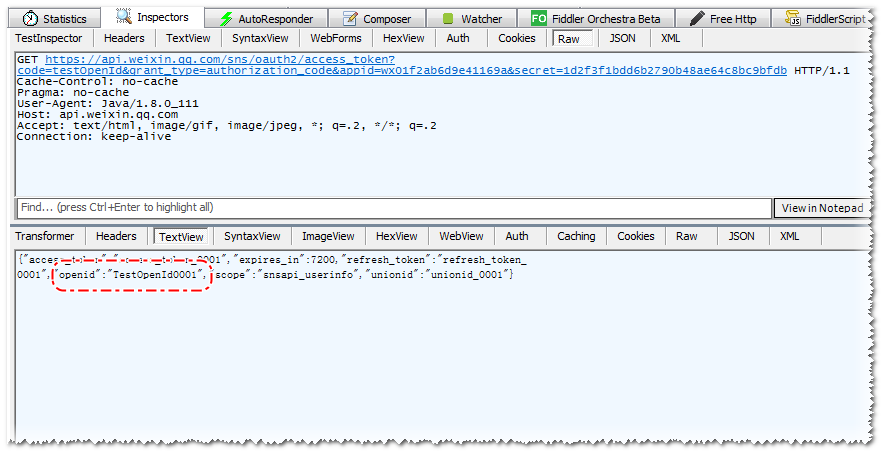Open response Caching tab
This screenshot has width=887, height=457.
click(576, 236)
